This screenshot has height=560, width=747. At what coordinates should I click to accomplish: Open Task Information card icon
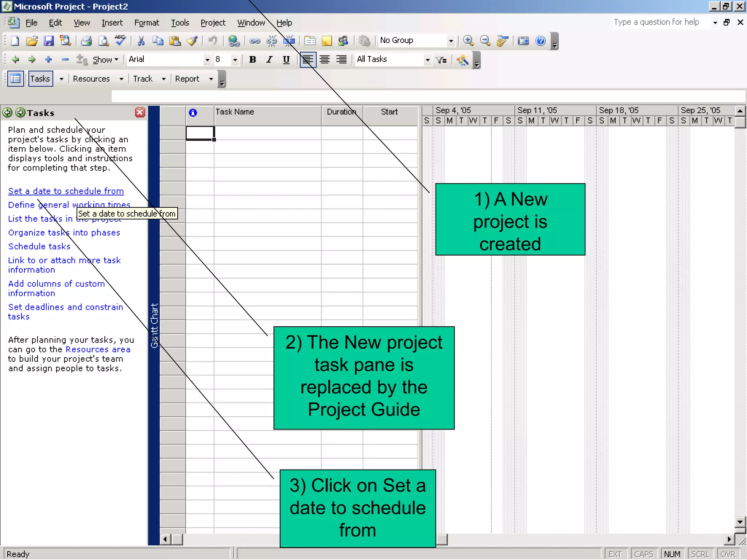310,40
